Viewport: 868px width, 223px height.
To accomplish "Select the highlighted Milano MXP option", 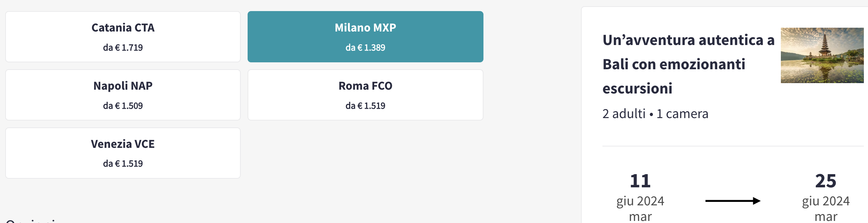I will pos(365,37).
